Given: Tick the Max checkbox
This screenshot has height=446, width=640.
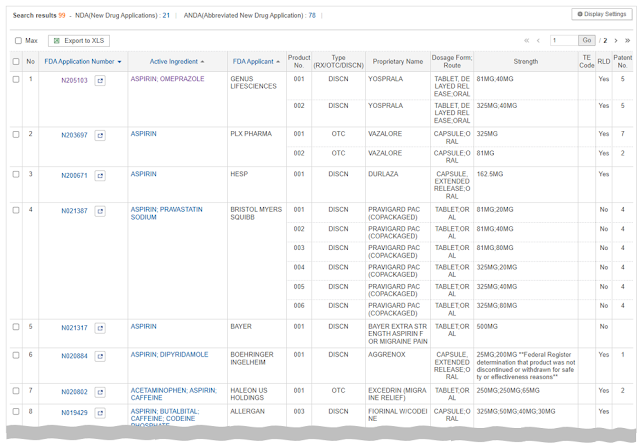Looking at the screenshot, I should [18, 41].
